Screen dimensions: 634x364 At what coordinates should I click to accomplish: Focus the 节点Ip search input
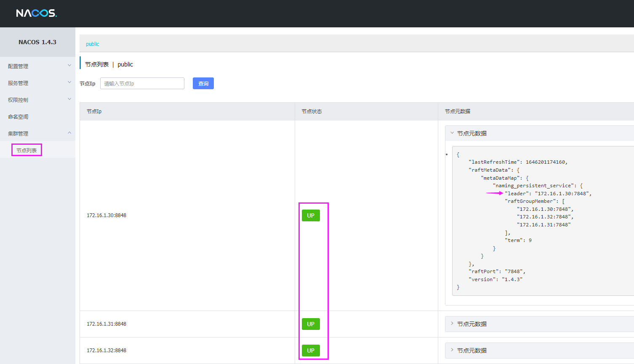click(x=142, y=83)
